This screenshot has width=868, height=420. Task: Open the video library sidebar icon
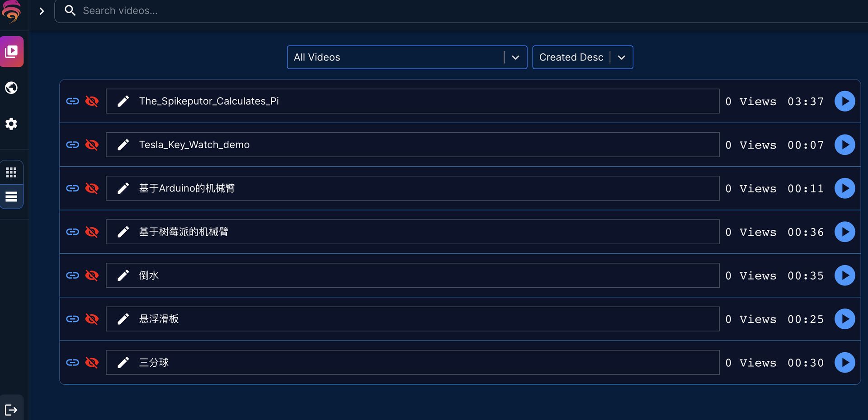pyautogui.click(x=12, y=51)
